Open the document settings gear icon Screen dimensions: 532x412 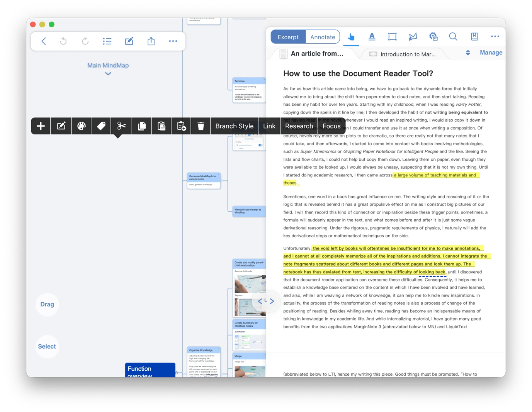[x=433, y=37]
